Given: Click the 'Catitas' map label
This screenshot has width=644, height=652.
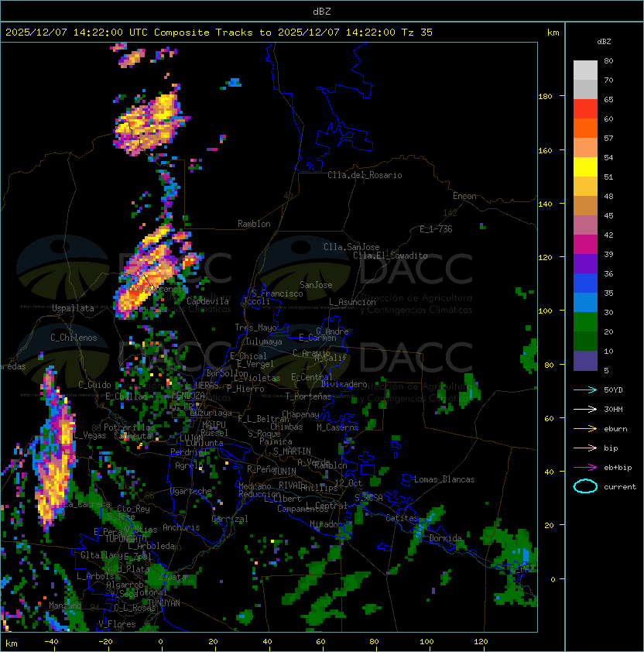Looking at the screenshot, I should click(402, 518).
